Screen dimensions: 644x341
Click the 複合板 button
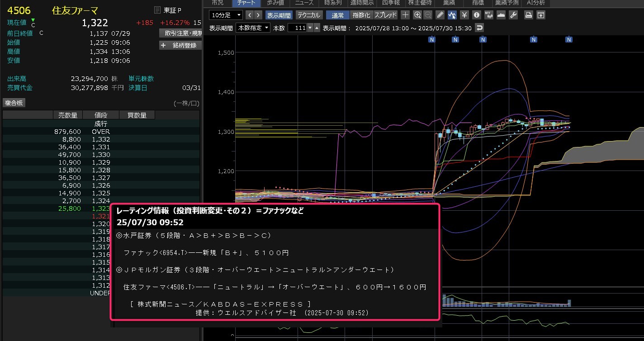(14, 103)
